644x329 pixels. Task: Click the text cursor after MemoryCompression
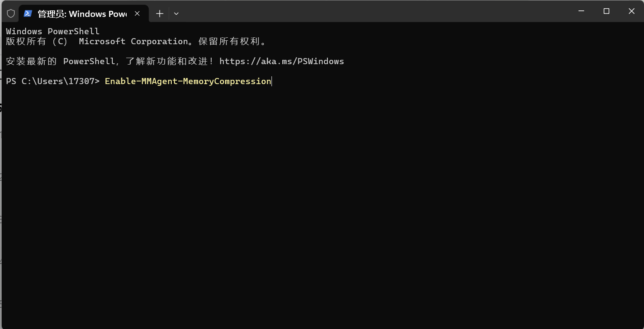tap(272, 81)
